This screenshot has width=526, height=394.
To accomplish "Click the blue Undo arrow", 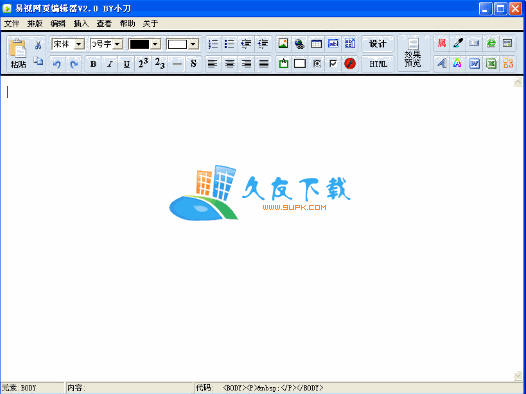I will pos(57,64).
